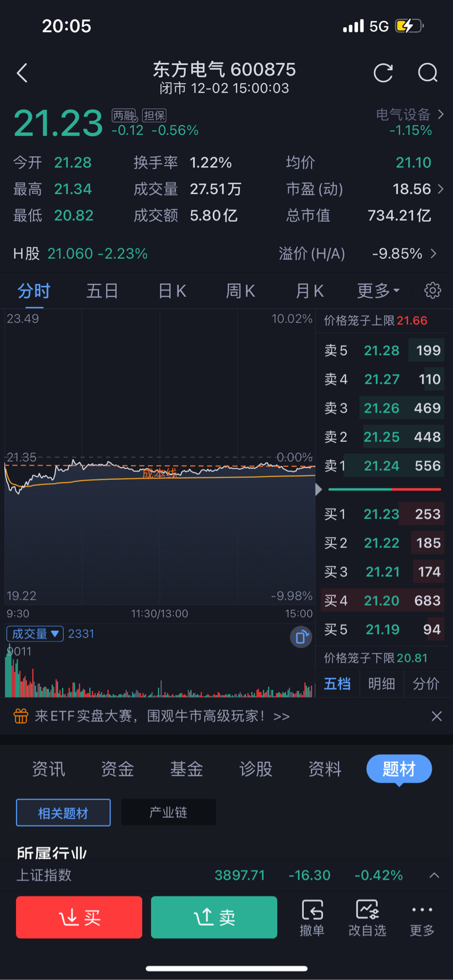Expand the H股 premium row arrow

pos(434,254)
